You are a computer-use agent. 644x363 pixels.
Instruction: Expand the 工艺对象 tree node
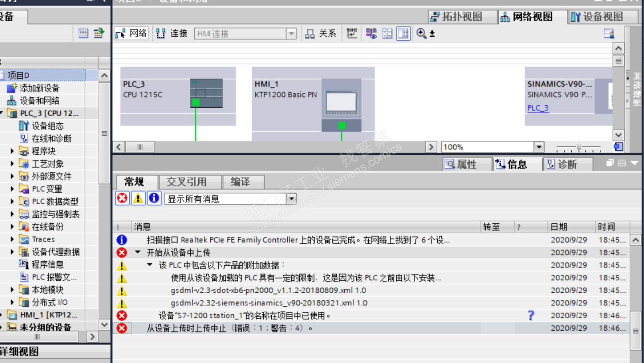13,164
